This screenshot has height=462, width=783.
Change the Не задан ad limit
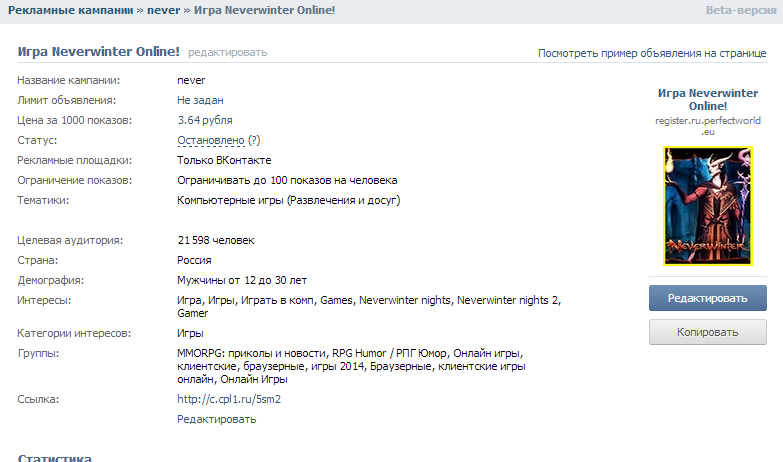[200, 100]
